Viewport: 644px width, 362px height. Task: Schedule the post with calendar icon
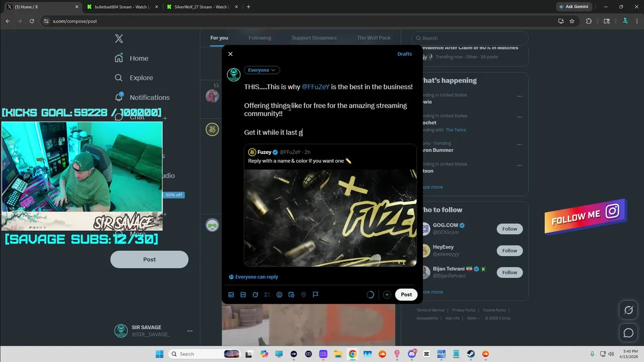pyautogui.click(x=291, y=295)
